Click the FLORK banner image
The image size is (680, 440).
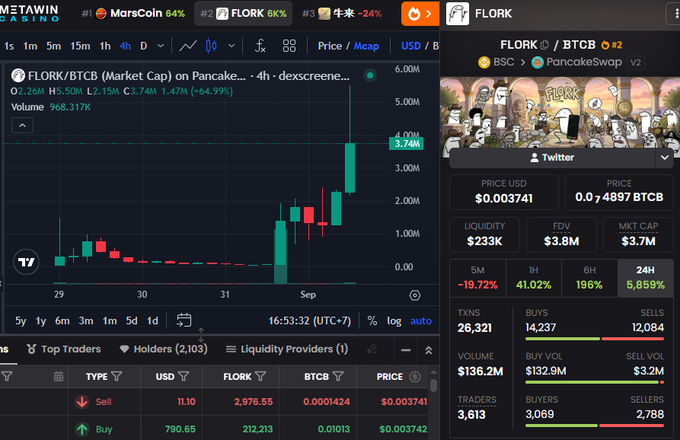560,113
